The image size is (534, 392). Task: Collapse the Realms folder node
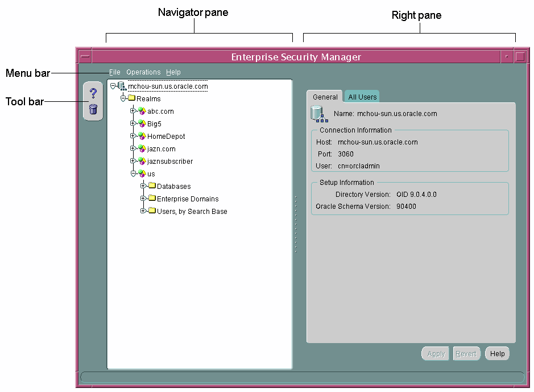click(x=123, y=98)
